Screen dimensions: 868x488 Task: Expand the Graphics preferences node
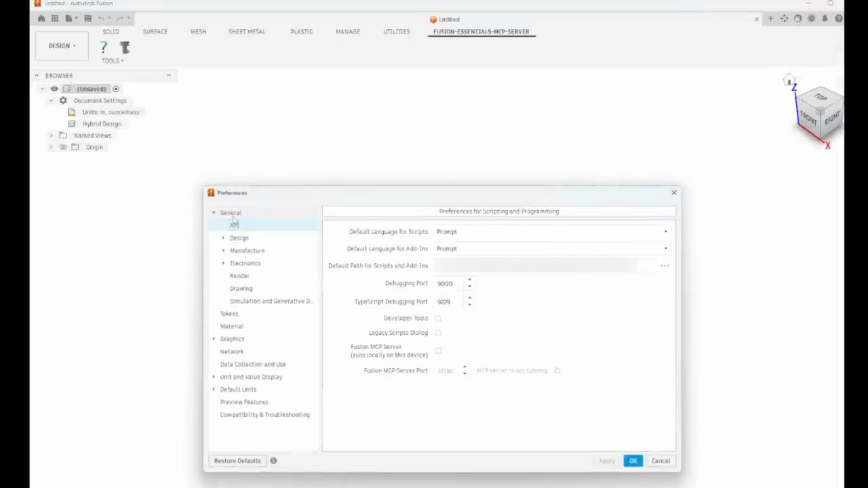[214, 339]
